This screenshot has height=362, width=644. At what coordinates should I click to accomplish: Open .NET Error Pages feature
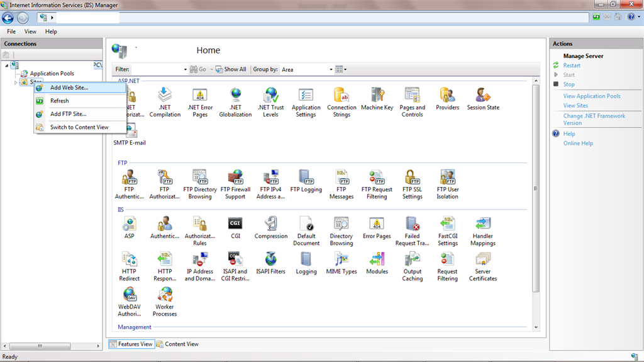tap(200, 103)
